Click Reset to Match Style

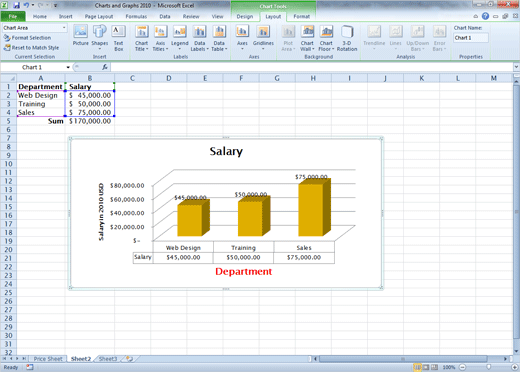click(31, 48)
